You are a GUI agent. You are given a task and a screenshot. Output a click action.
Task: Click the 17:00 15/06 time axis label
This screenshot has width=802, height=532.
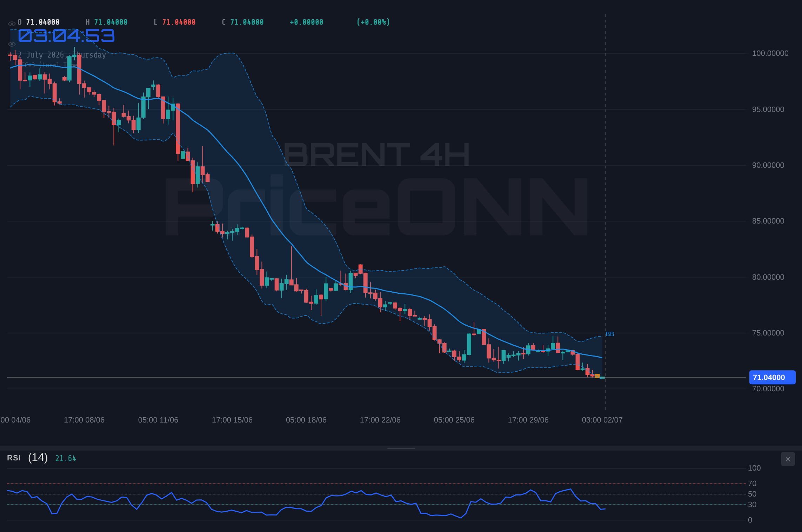click(x=232, y=420)
